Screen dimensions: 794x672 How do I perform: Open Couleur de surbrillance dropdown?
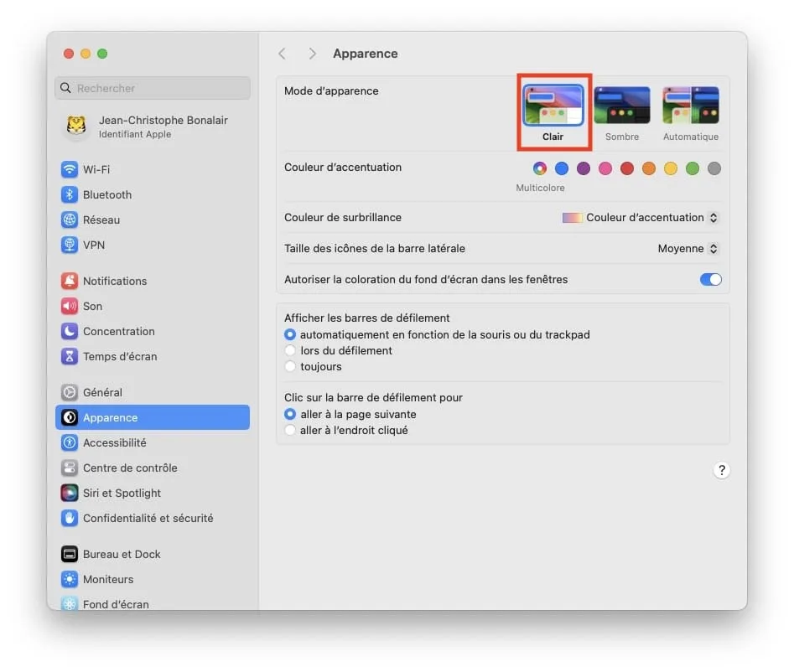pos(640,218)
